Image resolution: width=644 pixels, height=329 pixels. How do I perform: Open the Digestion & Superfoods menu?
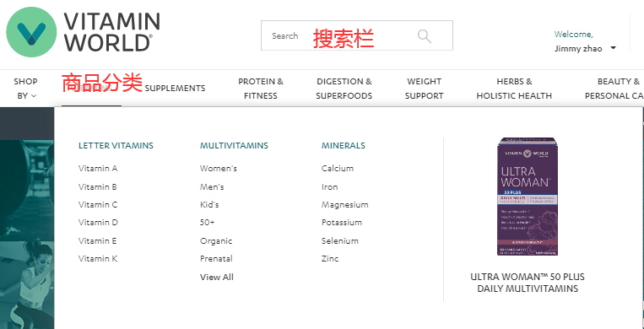coord(344,89)
